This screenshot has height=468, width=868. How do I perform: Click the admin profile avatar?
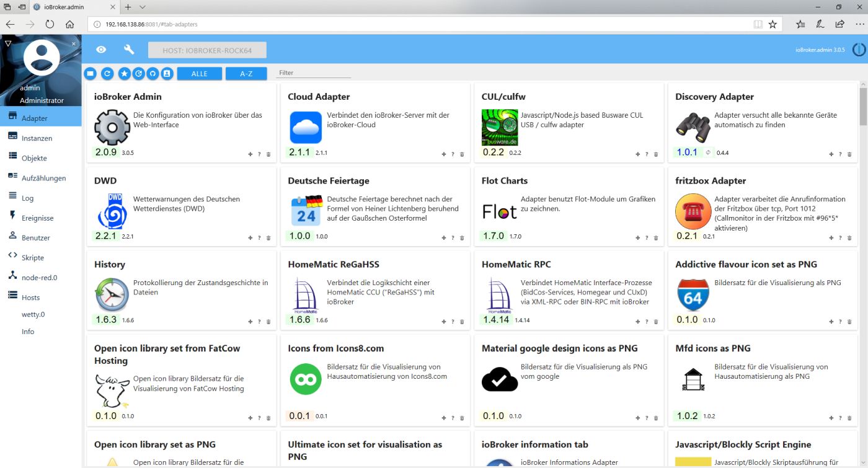[x=42, y=57]
